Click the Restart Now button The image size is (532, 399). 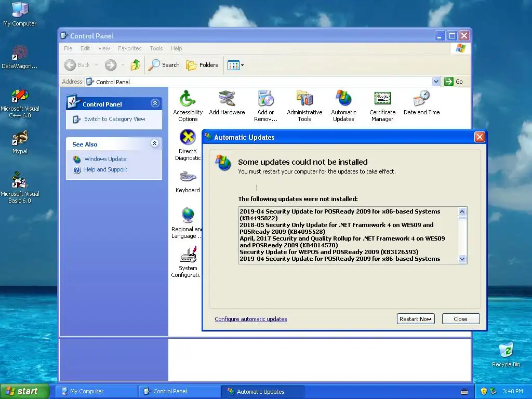click(x=416, y=319)
